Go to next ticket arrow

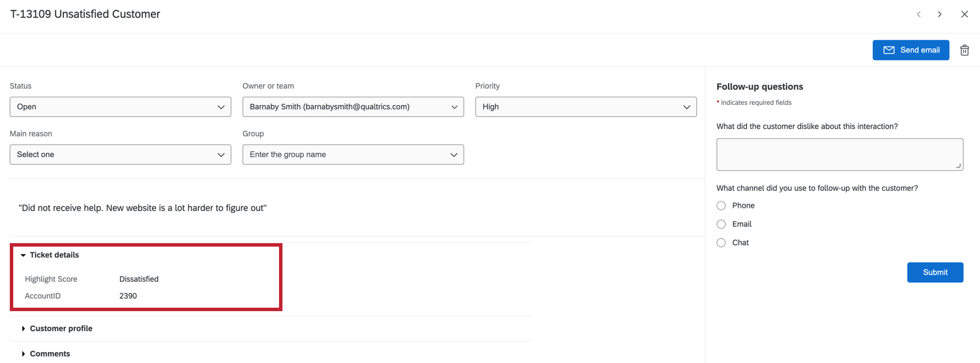(x=940, y=14)
